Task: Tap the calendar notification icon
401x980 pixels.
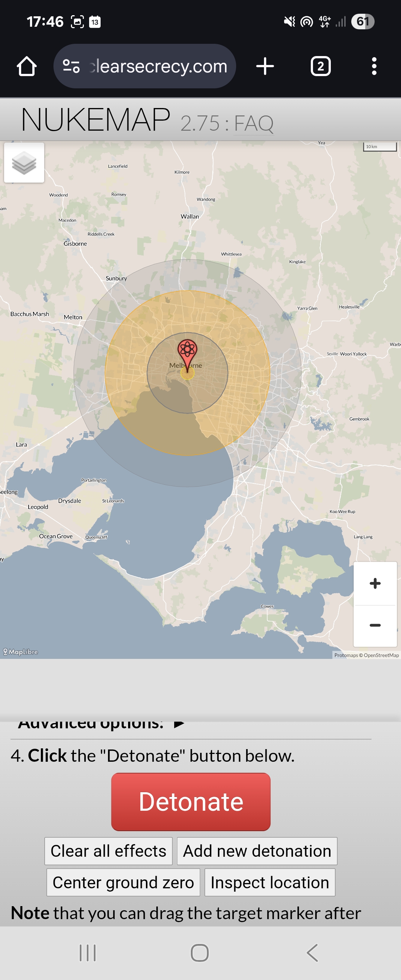Action: [x=95, y=22]
